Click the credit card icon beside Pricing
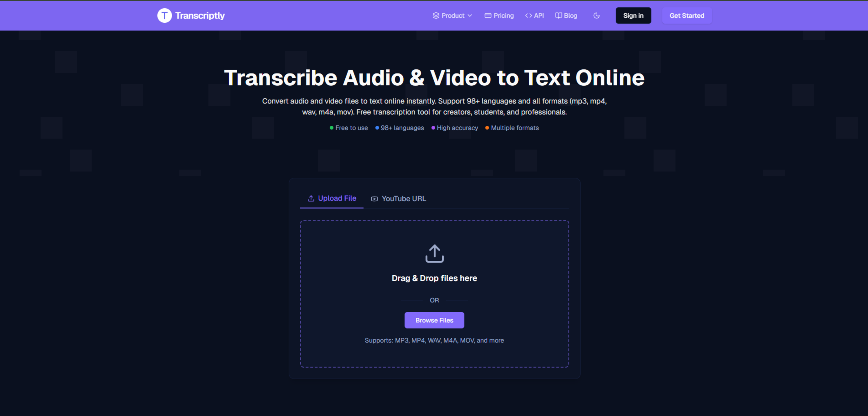 pos(488,16)
